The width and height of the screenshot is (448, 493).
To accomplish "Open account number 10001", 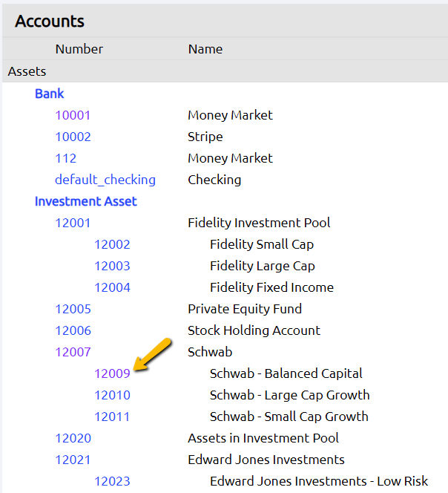I will tap(73, 115).
